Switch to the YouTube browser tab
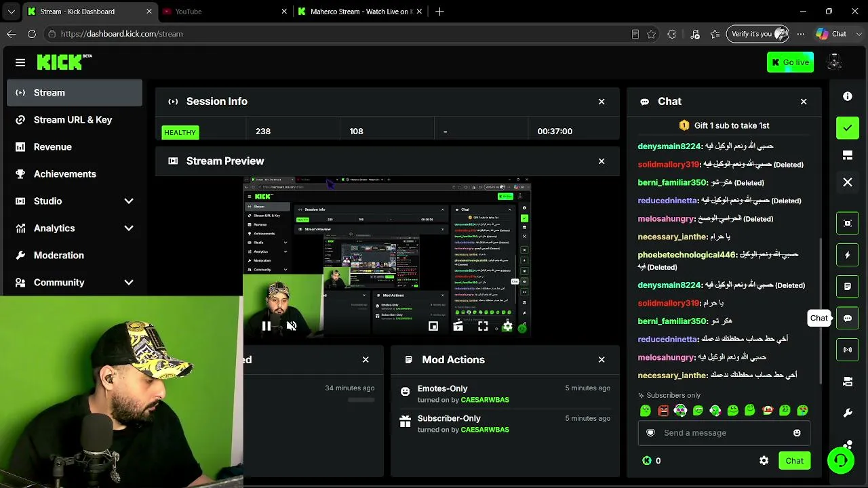Screen dimensions: 868x488 [225, 12]
